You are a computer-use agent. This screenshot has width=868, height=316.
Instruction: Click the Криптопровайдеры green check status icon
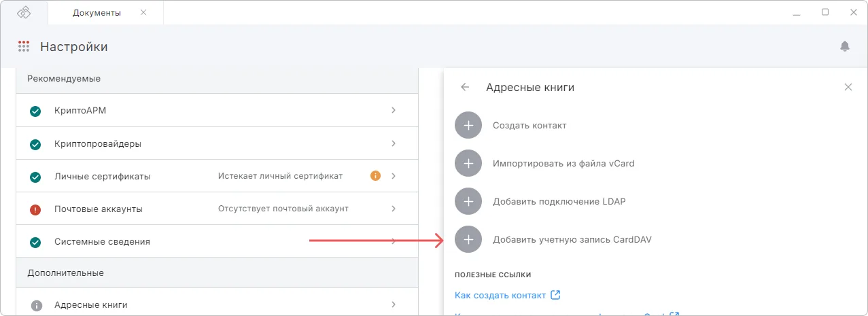[x=36, y=144]
